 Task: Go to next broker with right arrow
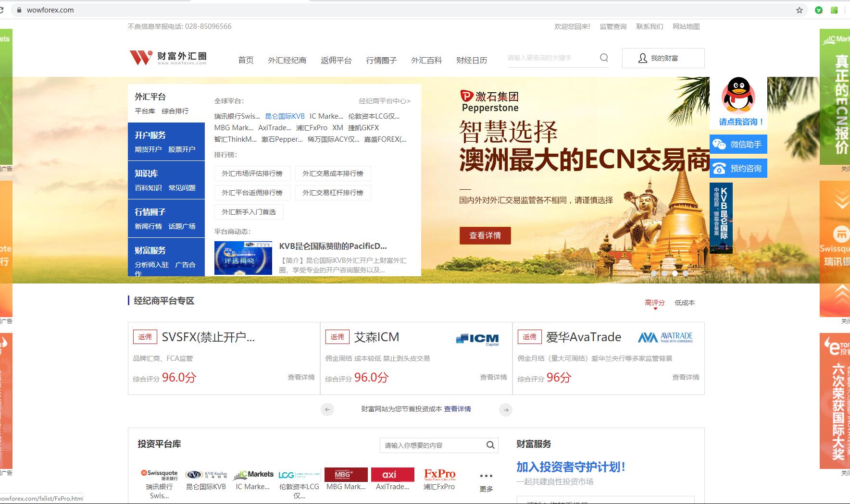(x=505, y=410)
